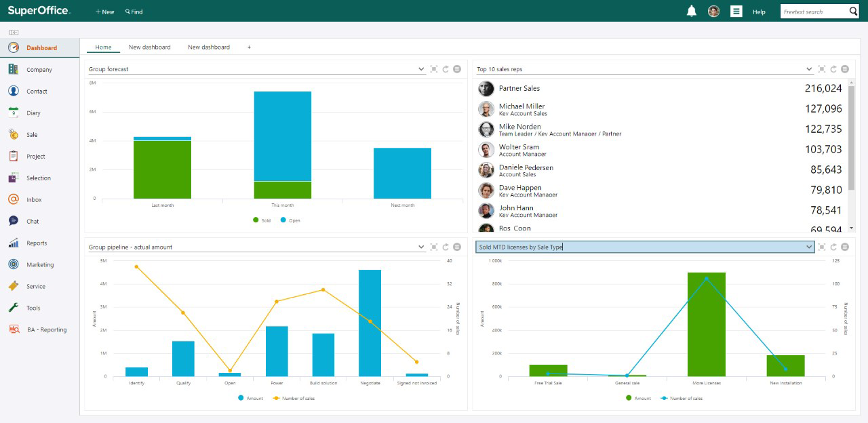This screenshot has width=868, height=423.
Task: Refresh the Sold MTD licenses tile
Action: click(x=833, y=247)
